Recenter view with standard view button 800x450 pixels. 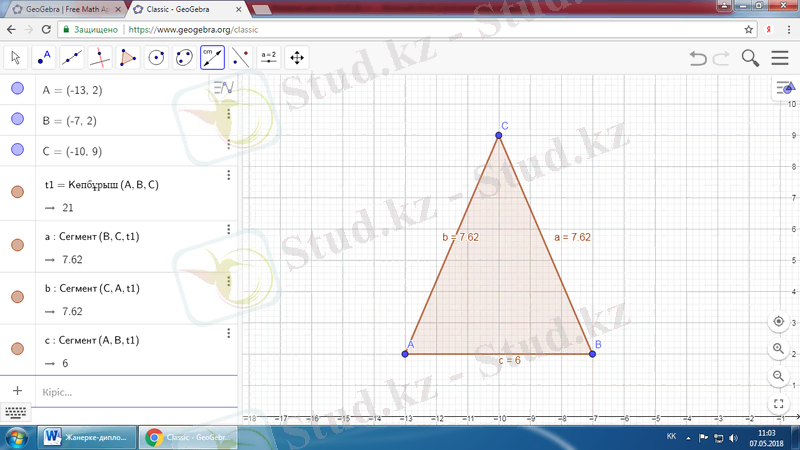779,321
